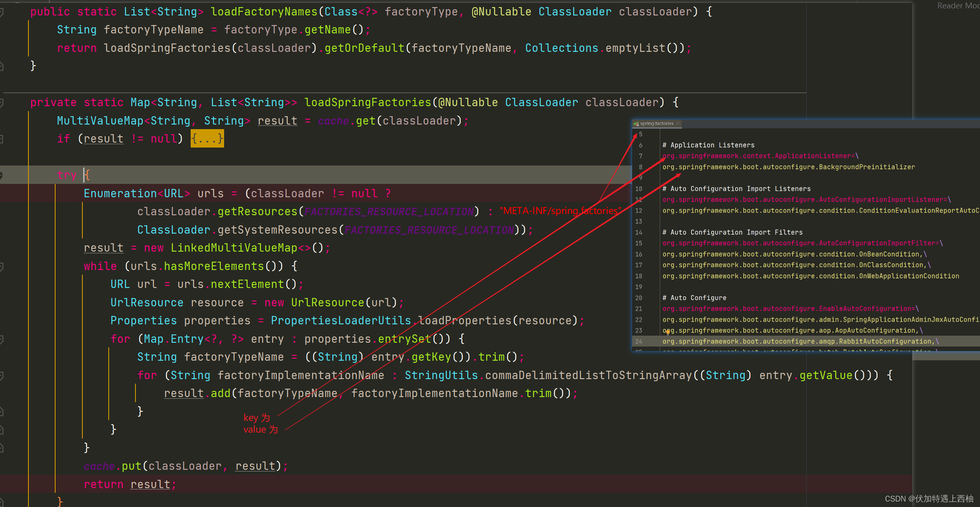Click PropertiesLoaderUtils class name
This screenshot has height=507, width=980.
341,321
